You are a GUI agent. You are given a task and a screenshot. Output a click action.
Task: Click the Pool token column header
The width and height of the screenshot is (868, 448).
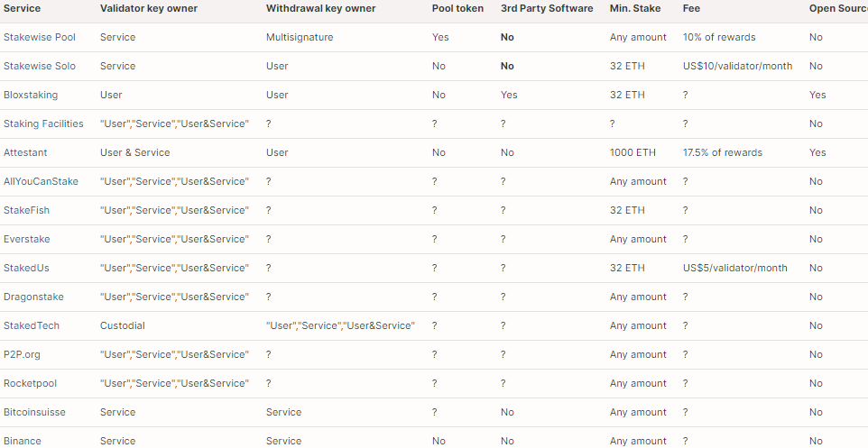pyautogui.click(x=457, y=8)
